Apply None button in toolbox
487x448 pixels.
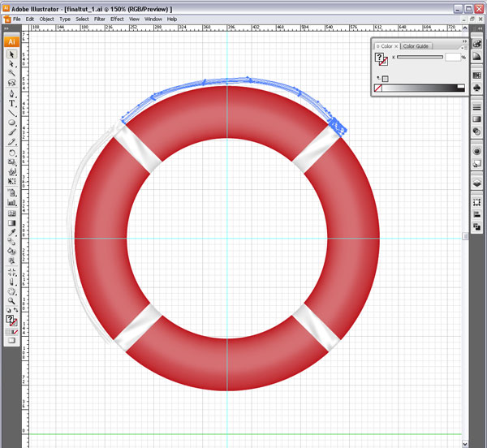[15, 332]
